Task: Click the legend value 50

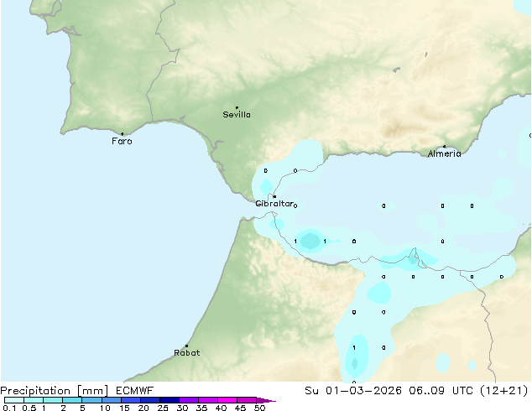Action: [259, 408]
